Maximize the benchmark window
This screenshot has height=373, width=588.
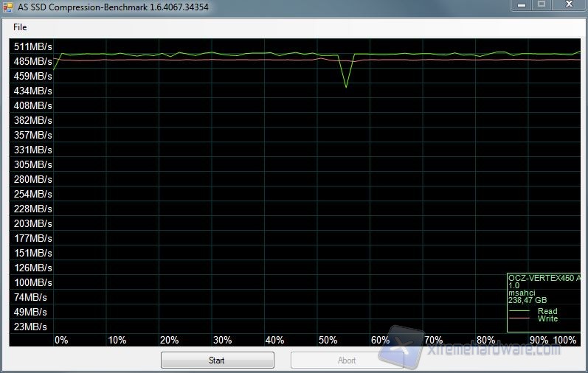pyautogui.click(x=542, y=5)
